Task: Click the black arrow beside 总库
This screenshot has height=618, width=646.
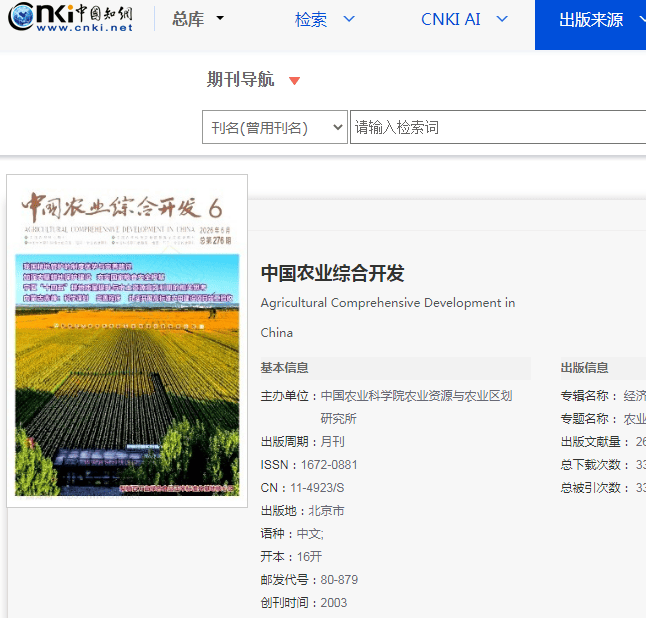Action: tap(220, 18)
